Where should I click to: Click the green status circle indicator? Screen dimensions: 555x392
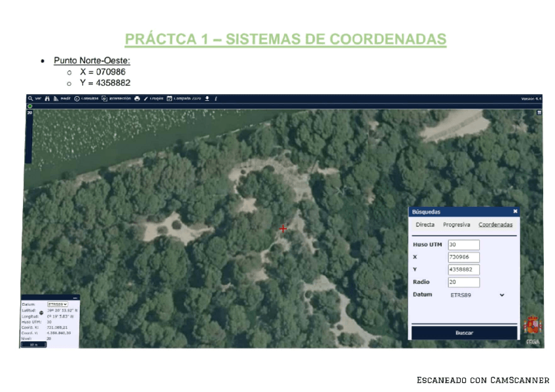[30, 106]
